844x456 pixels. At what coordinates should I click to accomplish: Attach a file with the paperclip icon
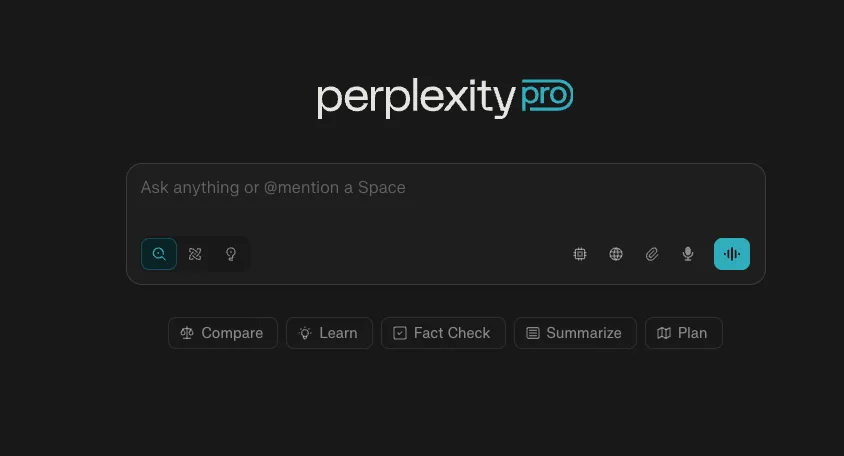coord(652,254)
